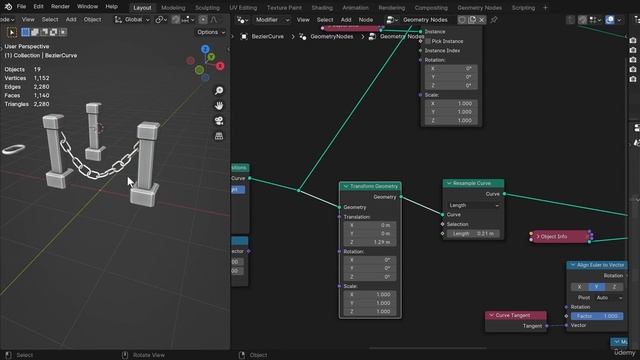
Task: Click the GeometryNodes modifier breadcrumb icon
Action: [303, 36]
